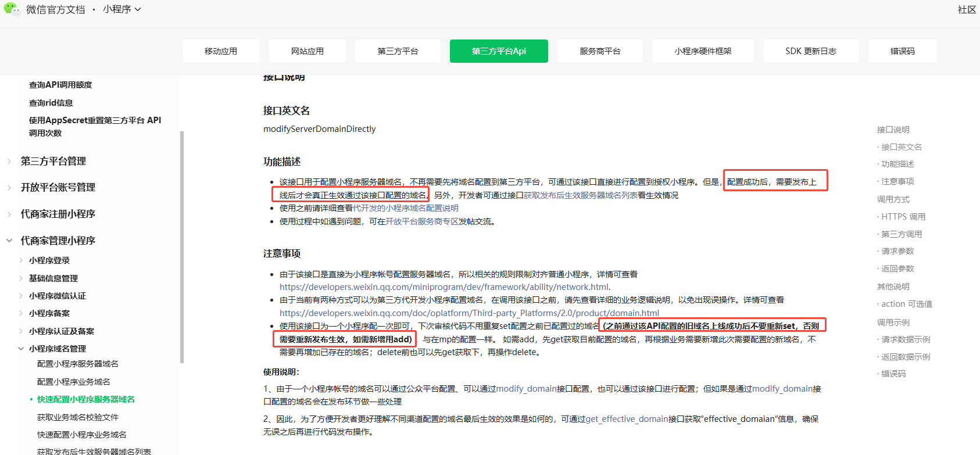Open the 社区 link at top right
980x455 pixels.
click(967, 9)
